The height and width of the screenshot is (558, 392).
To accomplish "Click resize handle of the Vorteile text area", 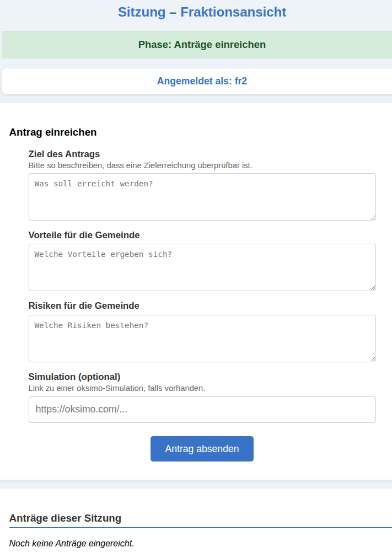I will click(x=373, y=288).
